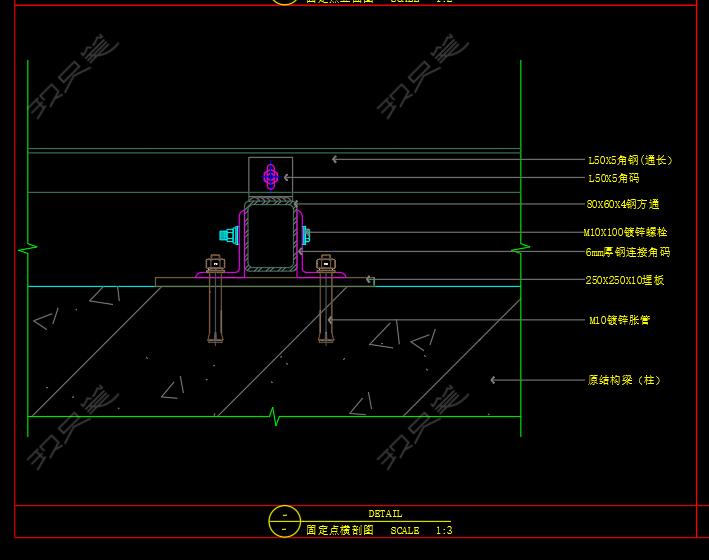Click the left anchor bolt nut on the plate
The image size is (709, 560).
(215, 265)
